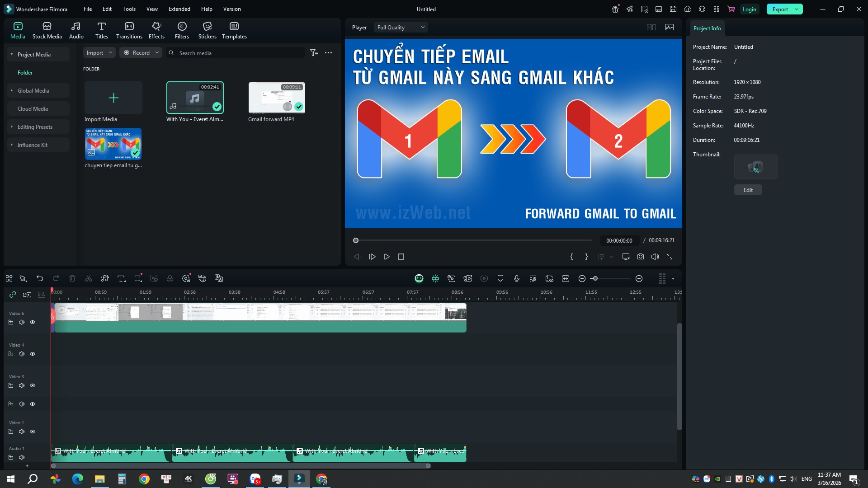Open the Full Quality playback dropdown
Screen dimensions: 868x488
click(401, 27)
